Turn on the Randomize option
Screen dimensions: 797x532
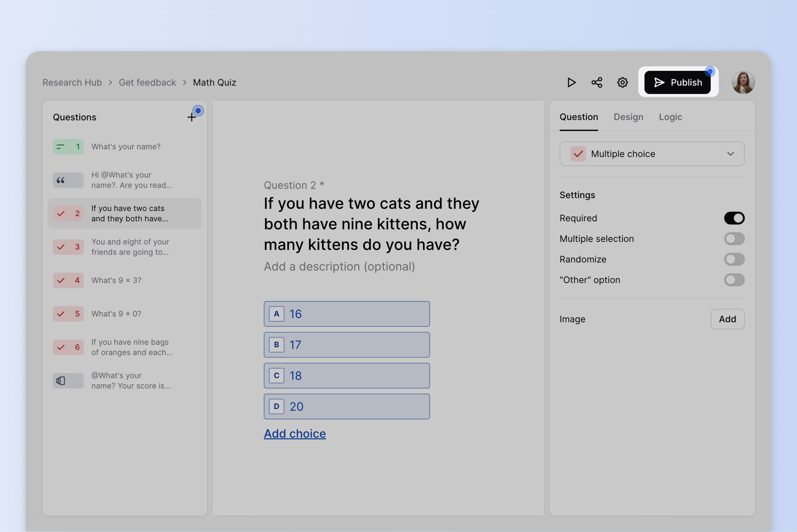coord(734,259)
